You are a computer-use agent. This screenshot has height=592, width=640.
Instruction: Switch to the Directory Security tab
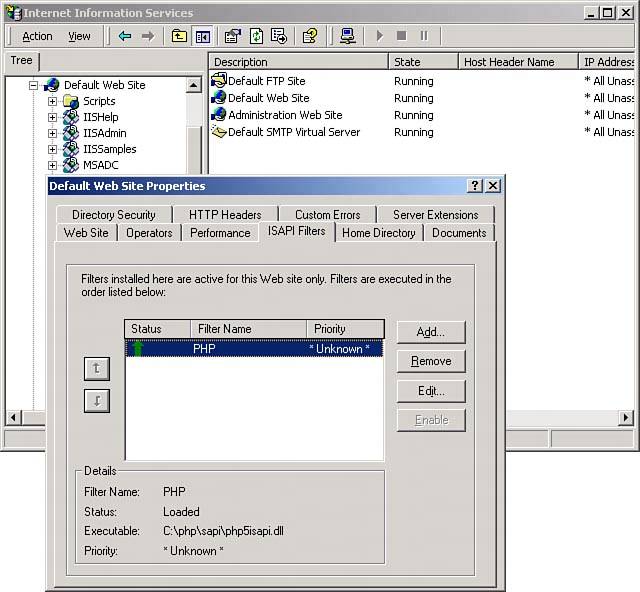pos(114,214)
